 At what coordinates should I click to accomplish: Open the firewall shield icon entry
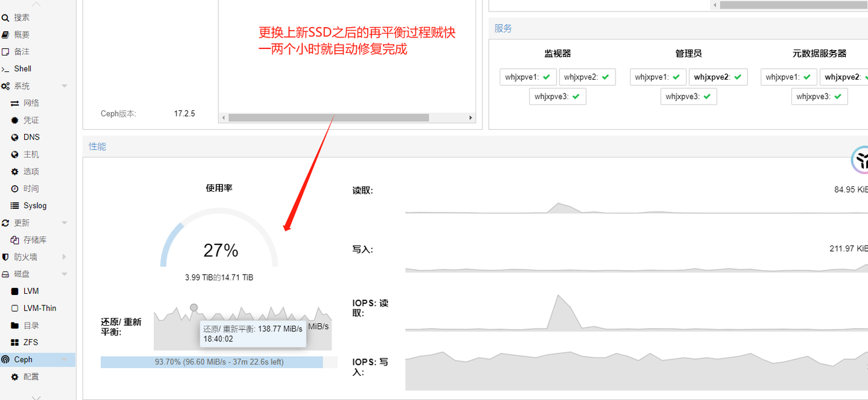5,257
